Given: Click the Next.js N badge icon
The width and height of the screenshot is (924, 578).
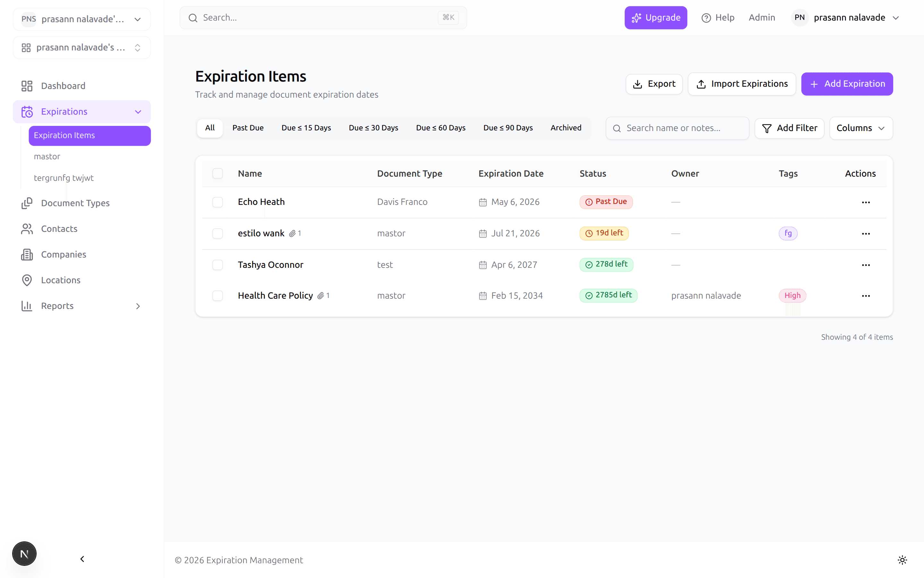Looking at the screenshot, I should (x=24, y=554).
